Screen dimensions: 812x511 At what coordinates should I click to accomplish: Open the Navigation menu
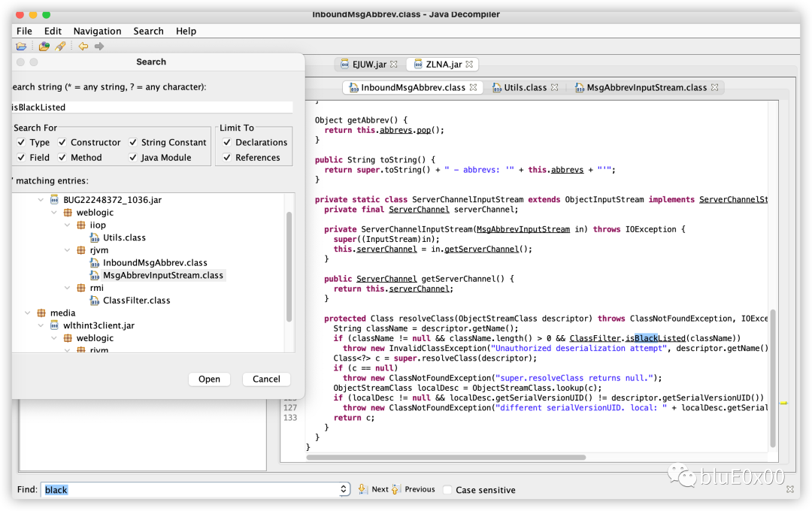(x=97, y=31)
